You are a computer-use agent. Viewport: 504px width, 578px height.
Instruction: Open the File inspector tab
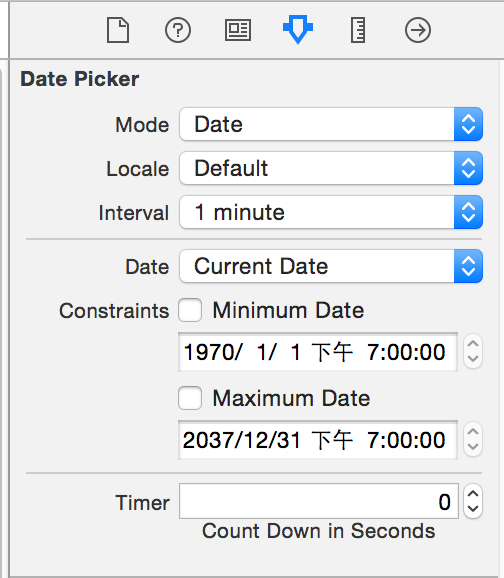118,30
